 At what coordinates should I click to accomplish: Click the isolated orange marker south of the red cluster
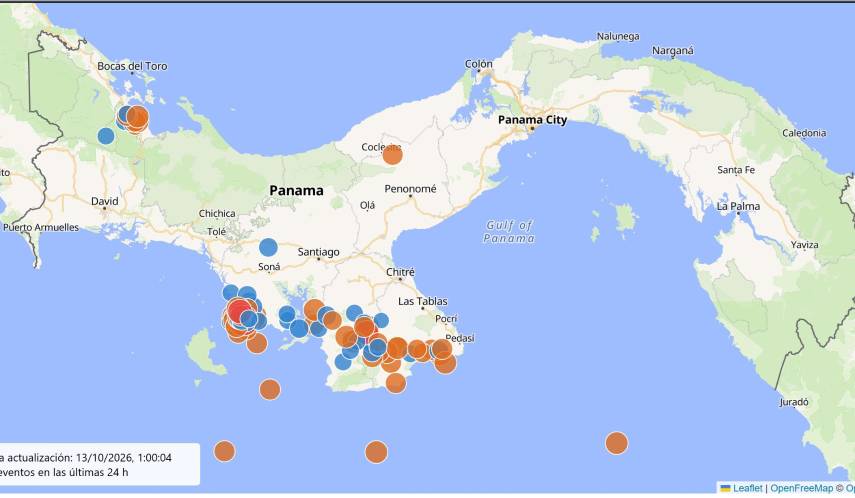[x=269, y=389]
